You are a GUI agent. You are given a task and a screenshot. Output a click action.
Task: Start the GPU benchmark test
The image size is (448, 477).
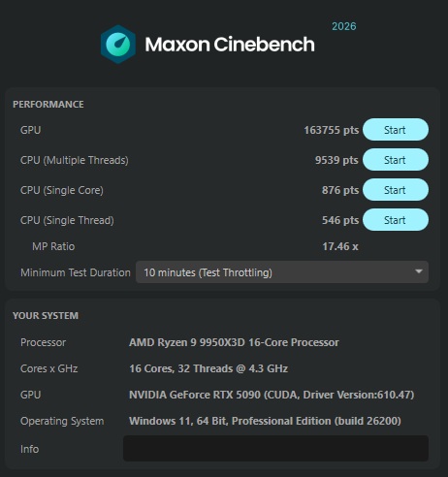tap(396, 130)
